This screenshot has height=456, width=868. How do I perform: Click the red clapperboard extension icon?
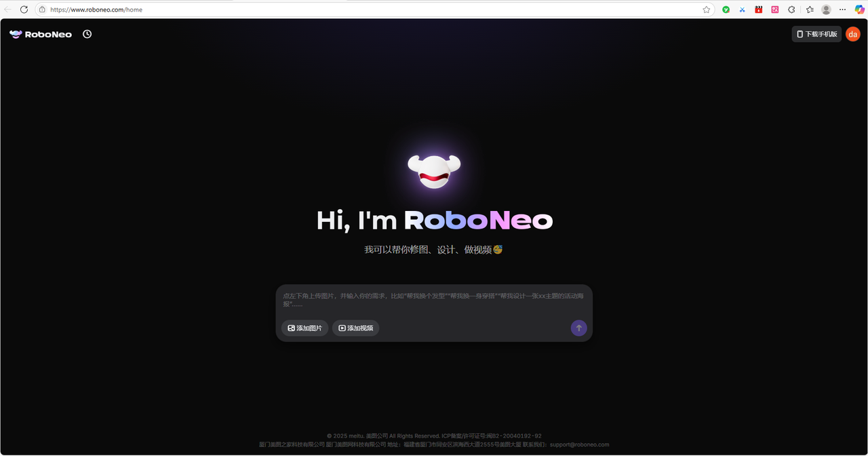(759, 9)
